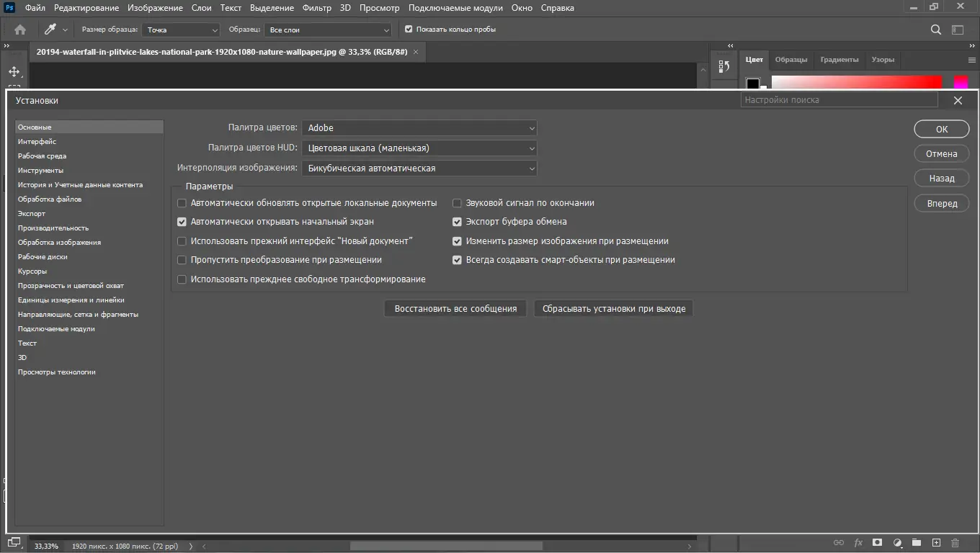Add a layer mask using mask icon
The width and height of the screenshot is (980, 553).
[x=878, y=543]
